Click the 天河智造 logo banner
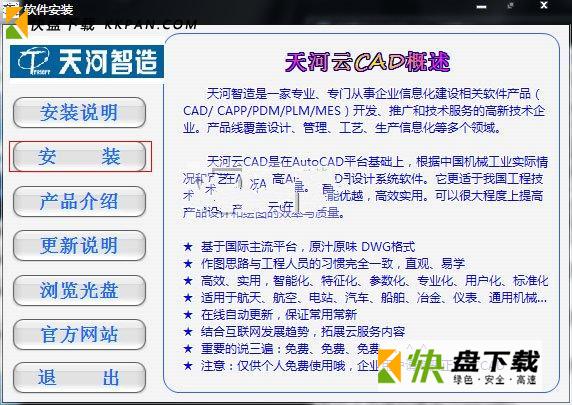The image size is (572, 405). pyautogui.click(x=86, y=61)
